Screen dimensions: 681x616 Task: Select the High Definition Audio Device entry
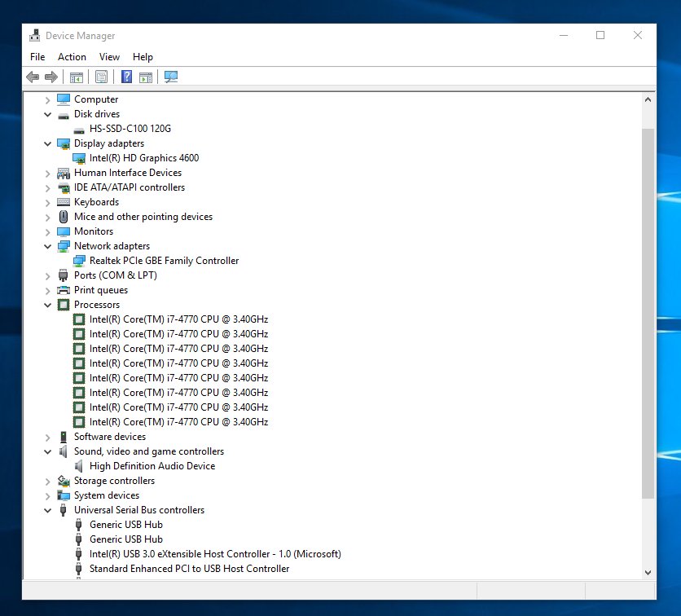[152, 466]
